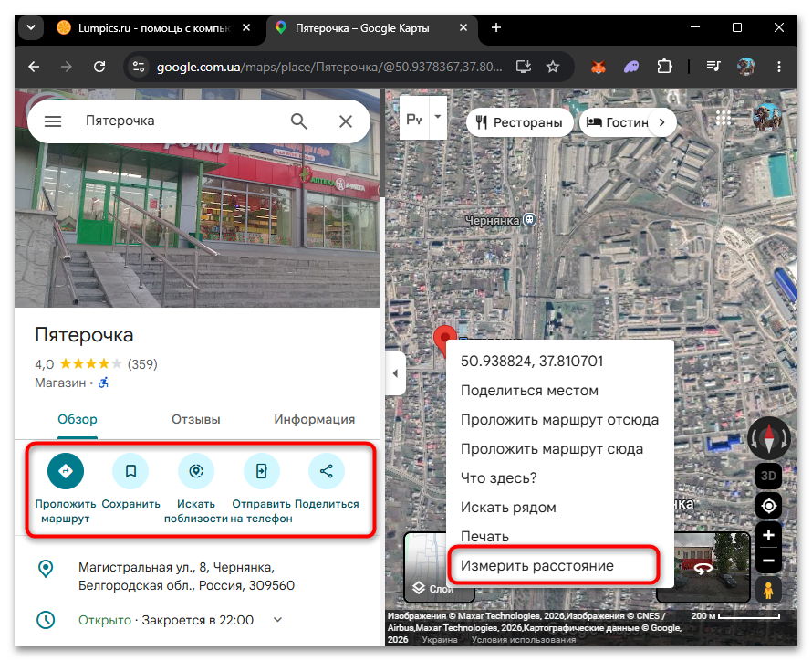The image size is (812, 661).
Task: Open the purple ghost extension
Action: [631, 67]
